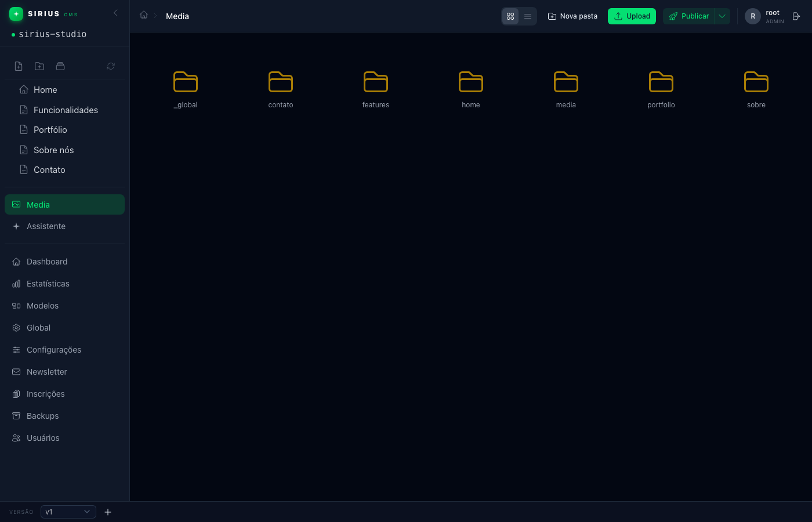Open the home folder
Image resolution: width=812 pixels, height=522 pixels.
tap(471, 89)
